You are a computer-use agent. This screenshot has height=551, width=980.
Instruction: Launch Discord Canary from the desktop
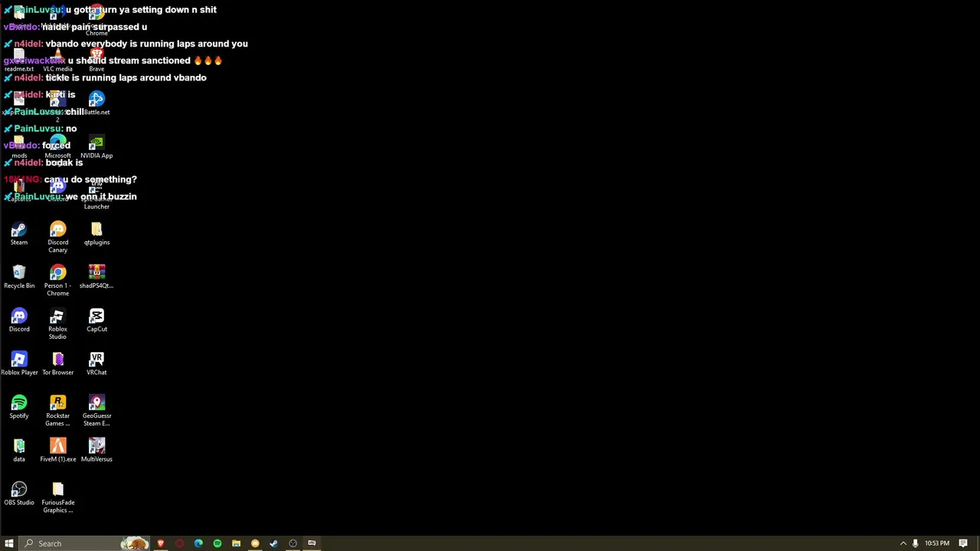[x=57, y=237]
